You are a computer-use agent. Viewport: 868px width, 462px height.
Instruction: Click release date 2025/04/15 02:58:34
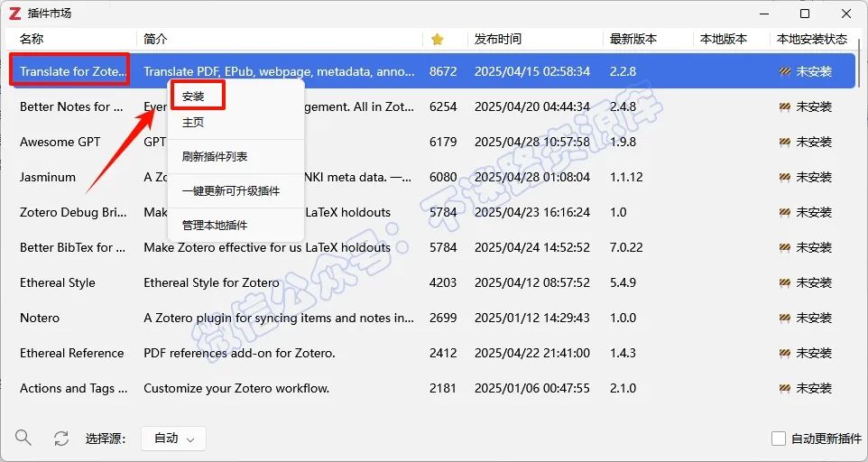(x=532, y=71)
